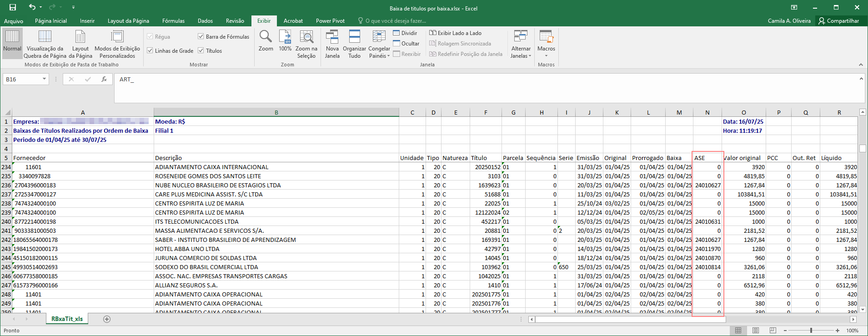
Task: Switch to Inserir tab
Action: coord(87,21)
